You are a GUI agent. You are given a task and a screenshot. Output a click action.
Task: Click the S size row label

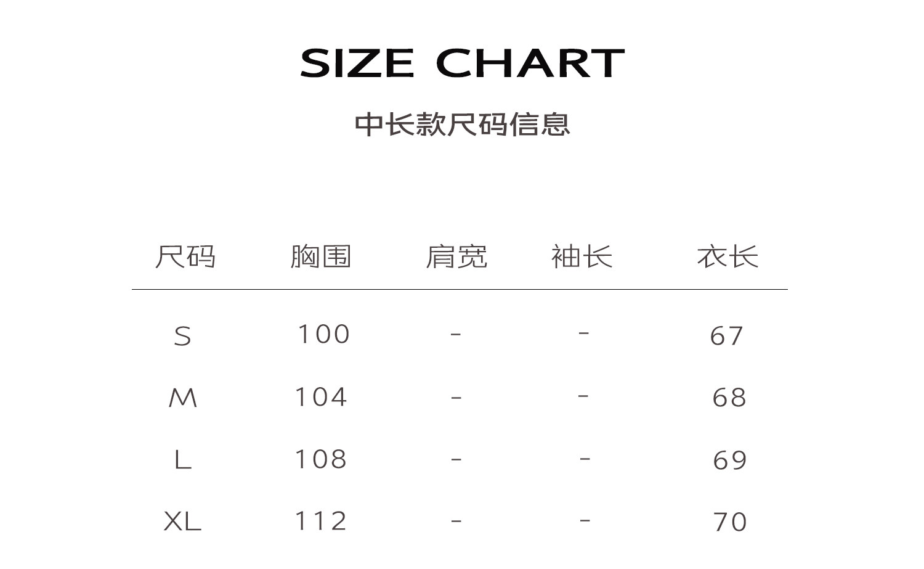(182, 336)
